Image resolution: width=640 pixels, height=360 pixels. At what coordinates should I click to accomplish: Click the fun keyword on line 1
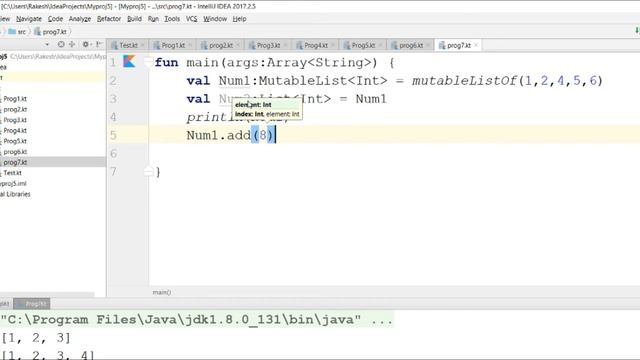point(166,62)
